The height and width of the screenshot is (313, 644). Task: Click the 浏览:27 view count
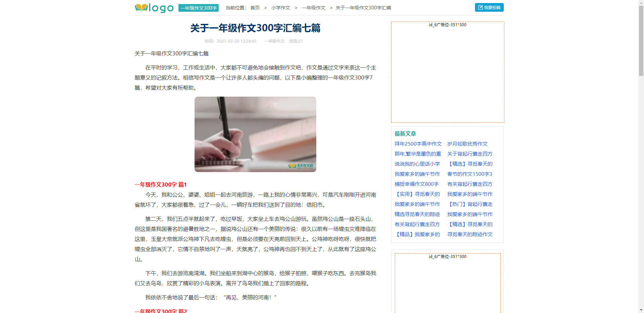click(x=296, y=41)
